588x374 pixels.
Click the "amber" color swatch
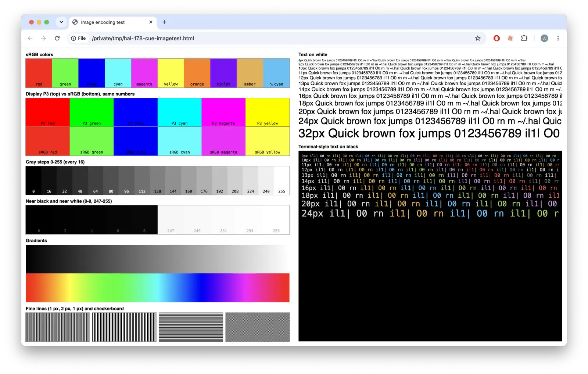coord(250,73)
